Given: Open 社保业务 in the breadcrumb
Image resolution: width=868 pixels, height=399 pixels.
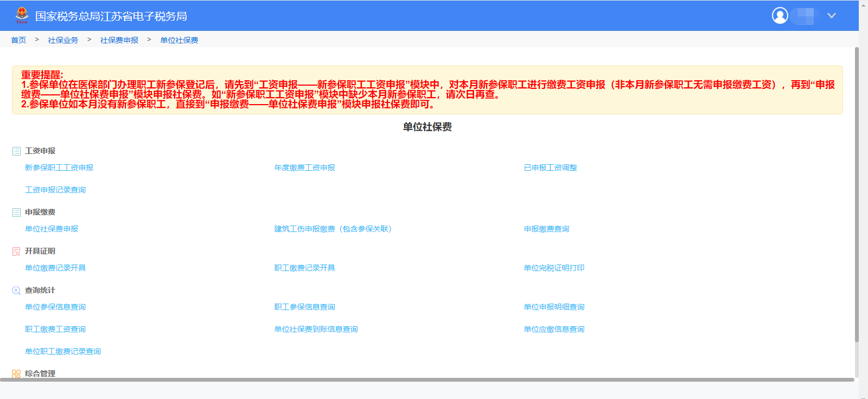Looking at the screenshot, I should (63, 40).
